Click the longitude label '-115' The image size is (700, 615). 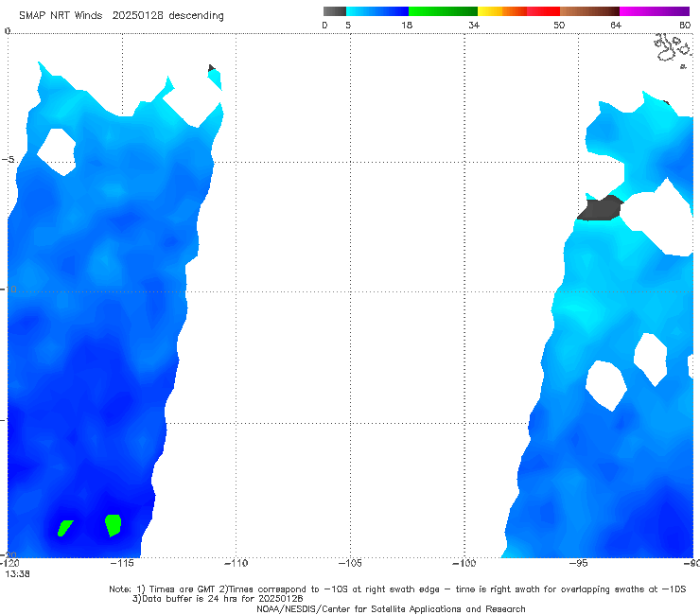(122, 563)
